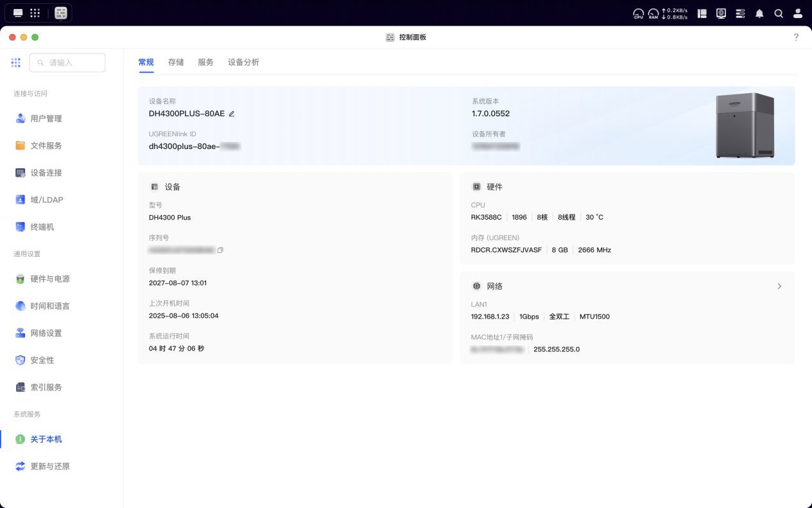Open the monitor display icon in top bar

tap(721, 13)
